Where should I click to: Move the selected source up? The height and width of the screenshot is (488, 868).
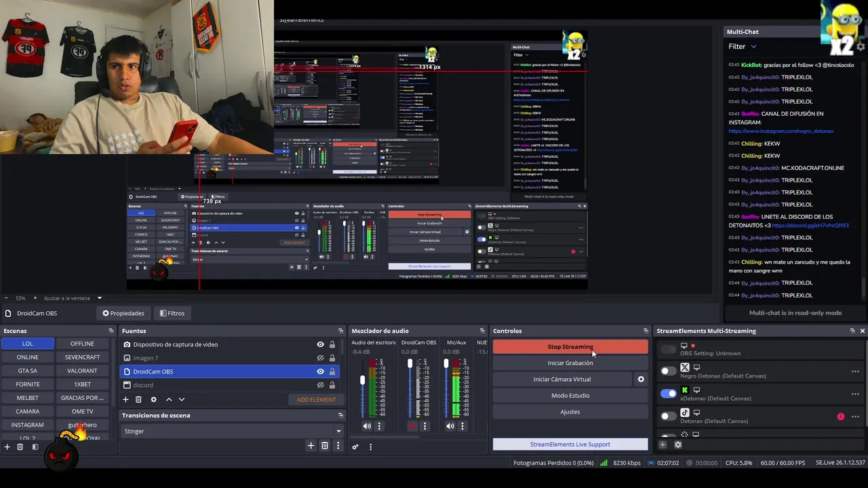click(x=169, y=399)
